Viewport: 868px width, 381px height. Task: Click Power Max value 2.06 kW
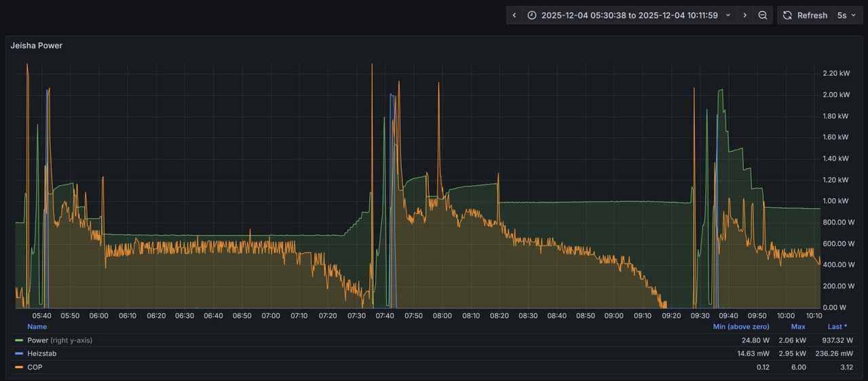792,340
